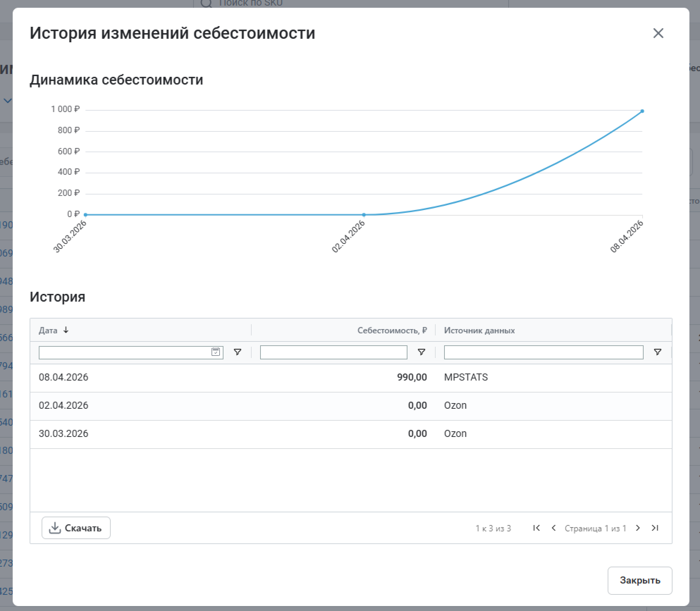Click the 08.04.2026 chart data point
This screenshot has height=611, width=700.
(642, 111)
